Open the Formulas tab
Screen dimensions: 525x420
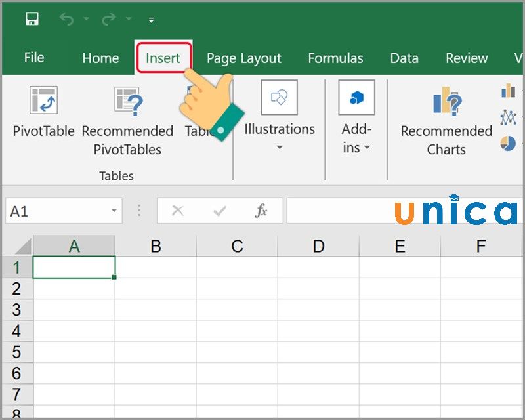335,58
